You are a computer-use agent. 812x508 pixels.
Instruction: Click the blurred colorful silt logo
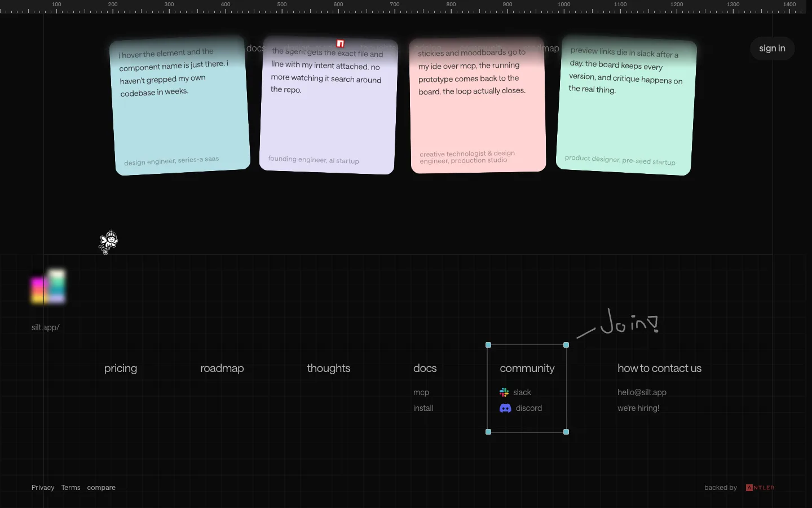click(x=48, y=286)
